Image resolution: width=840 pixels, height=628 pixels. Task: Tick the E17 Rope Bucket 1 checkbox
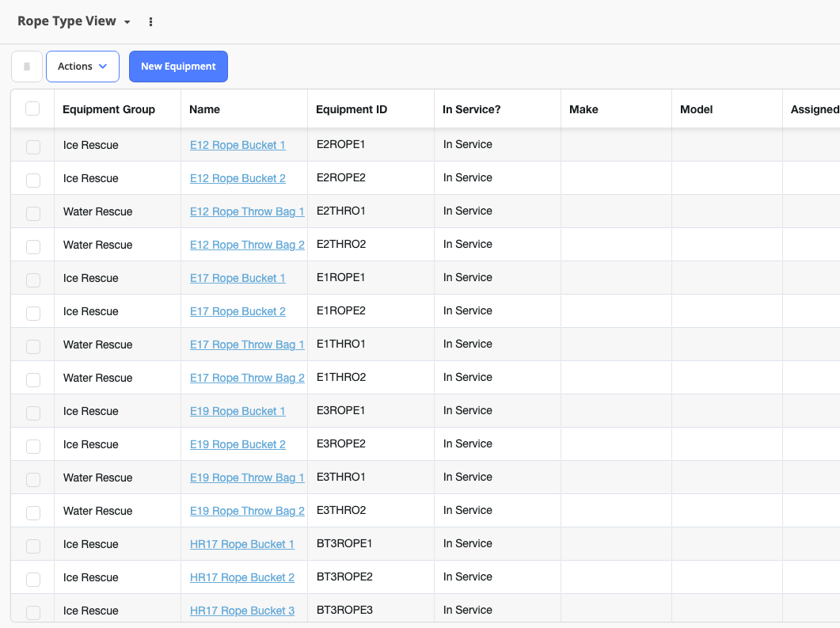coord(33,280)
